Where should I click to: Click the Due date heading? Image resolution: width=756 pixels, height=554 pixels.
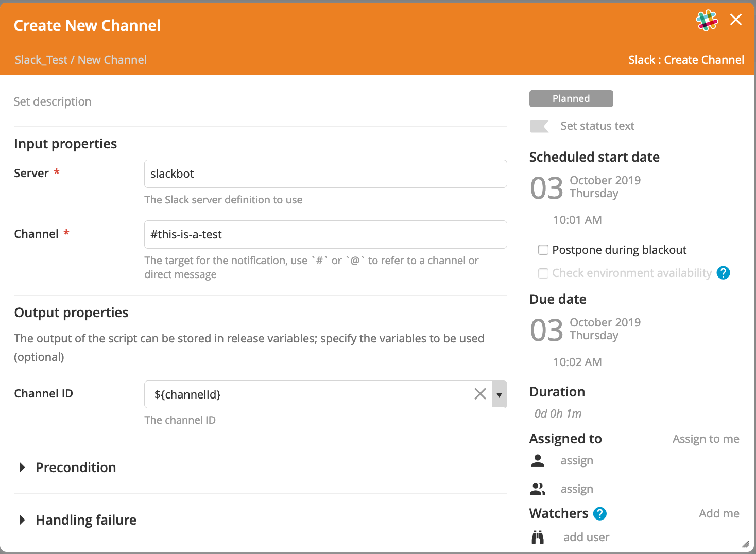pyautogui.click(x=558, y=299)
